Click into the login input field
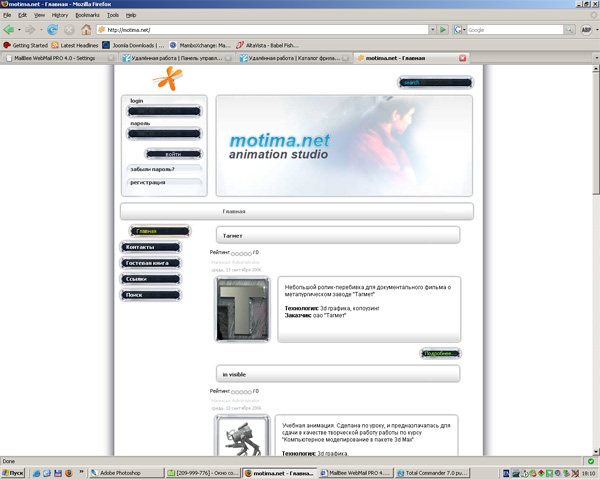Screen dimensions: 600x480 [x=164, y=111]
